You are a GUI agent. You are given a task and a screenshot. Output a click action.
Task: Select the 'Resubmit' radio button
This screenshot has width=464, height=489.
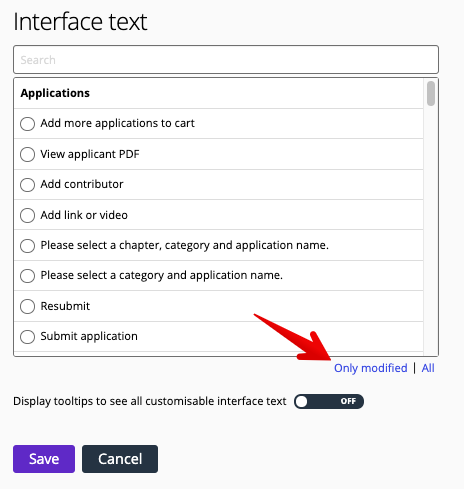click(x=27, y=306)
